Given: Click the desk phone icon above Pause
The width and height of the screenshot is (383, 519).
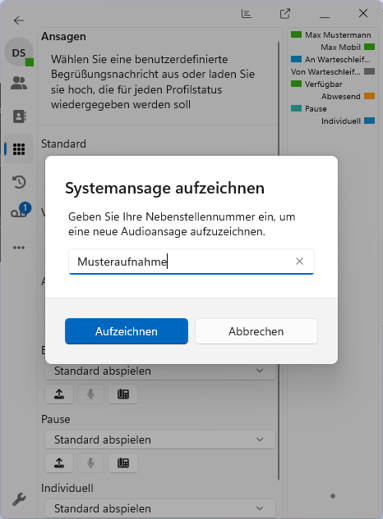Looking at the screenshot, I should point(123,394).
